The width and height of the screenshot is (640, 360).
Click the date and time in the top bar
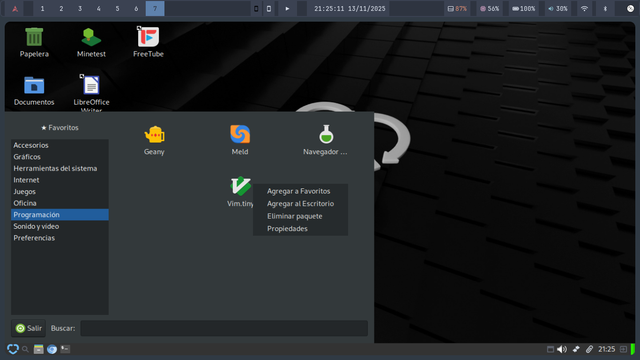click(349, 9)
